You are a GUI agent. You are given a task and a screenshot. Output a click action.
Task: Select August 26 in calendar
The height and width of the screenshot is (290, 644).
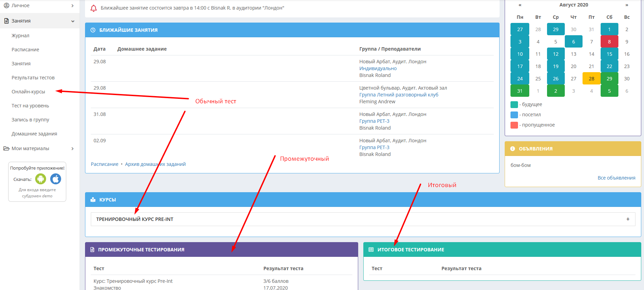coord(556,79)
